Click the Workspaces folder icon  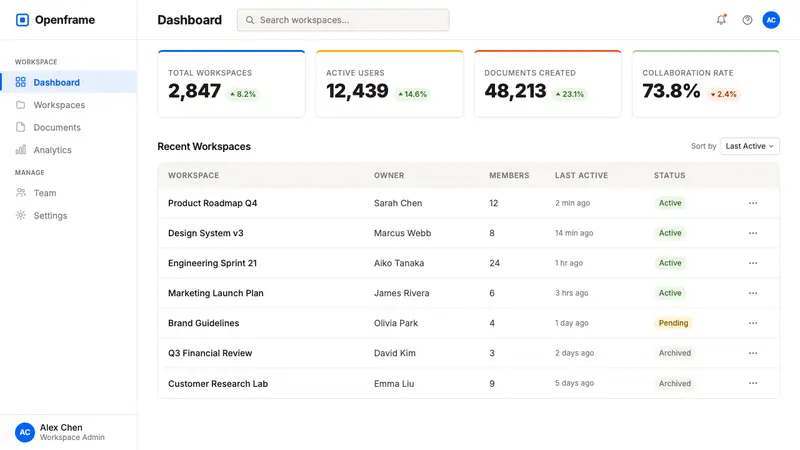tap(20, 105)
